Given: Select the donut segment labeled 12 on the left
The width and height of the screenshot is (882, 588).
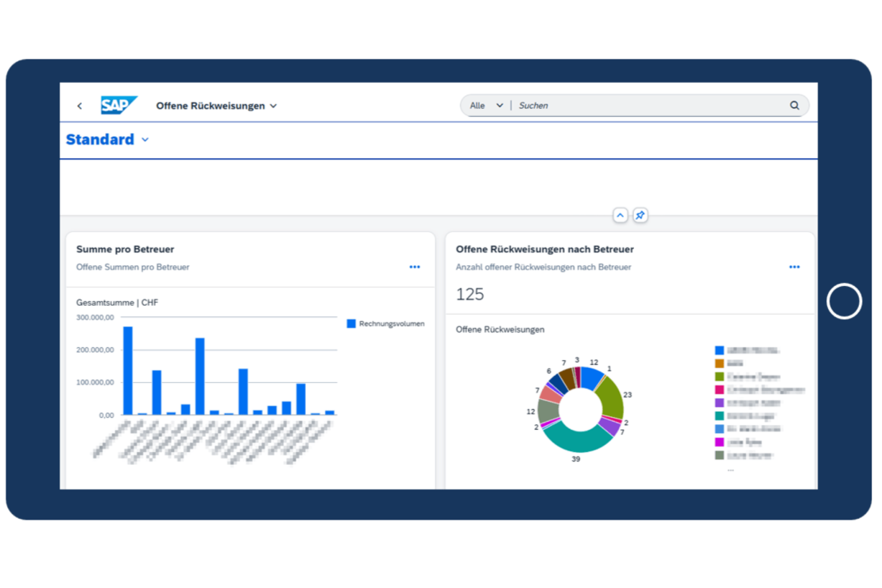Looking at the screenshot, I should (x=547, y=411).
